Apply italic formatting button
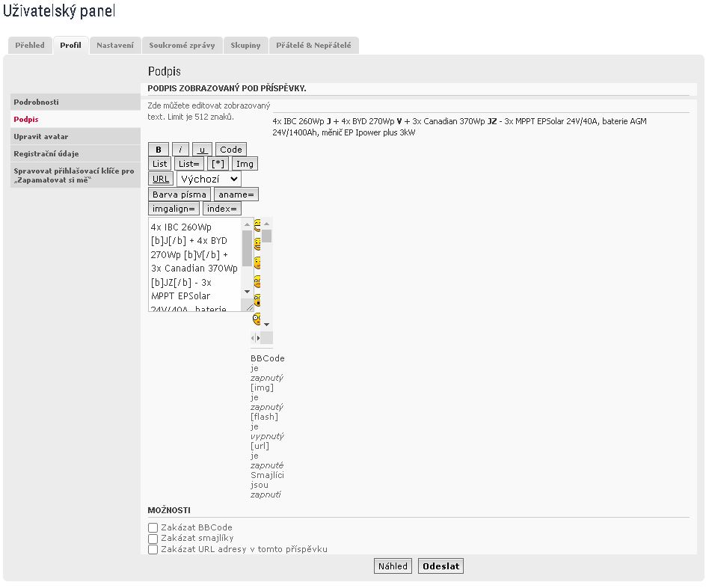This screenshot has width=709, height=588. coord(180,150)
